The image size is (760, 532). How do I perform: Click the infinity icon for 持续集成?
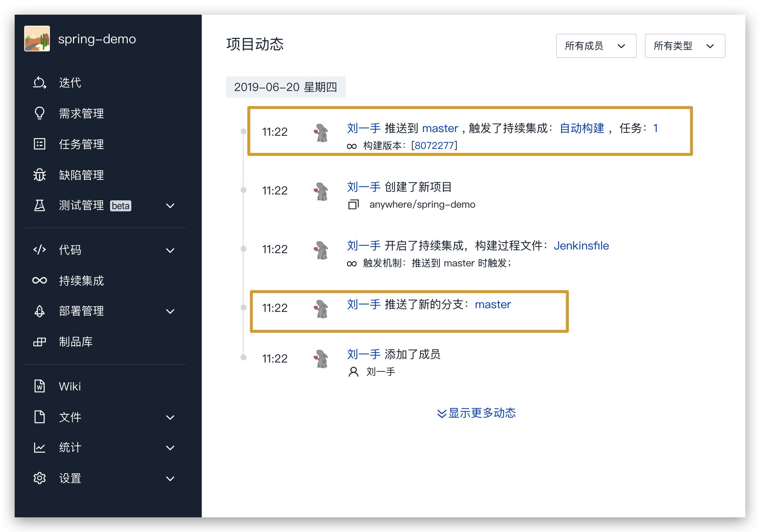coord(40,281)
